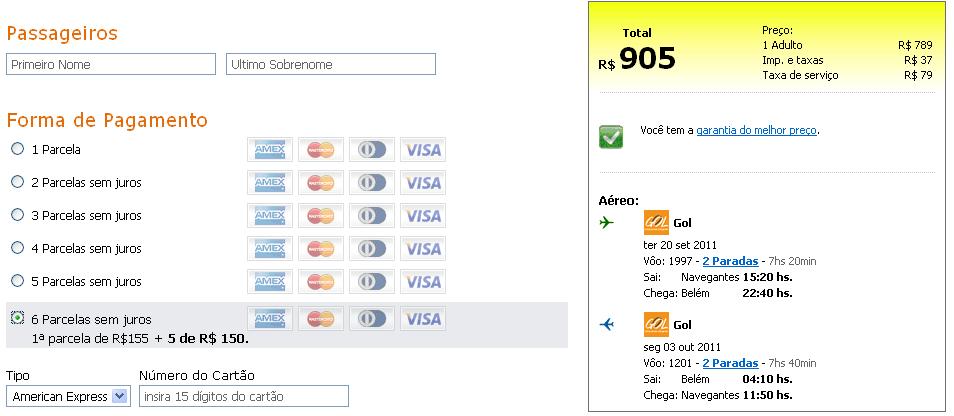Screen dimensions: 954x416
Task: Click the Gol airline logo for return flight
Action: pyautogui.click(x=656, y=325)
